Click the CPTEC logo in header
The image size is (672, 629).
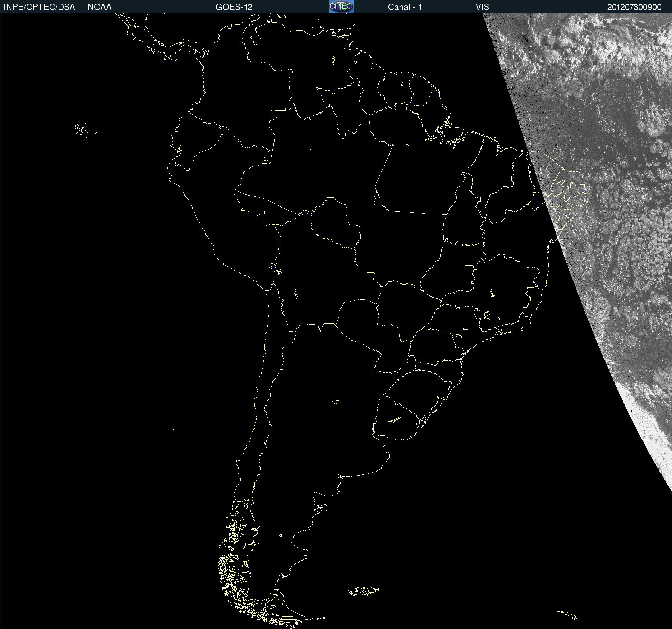(341, 6)
